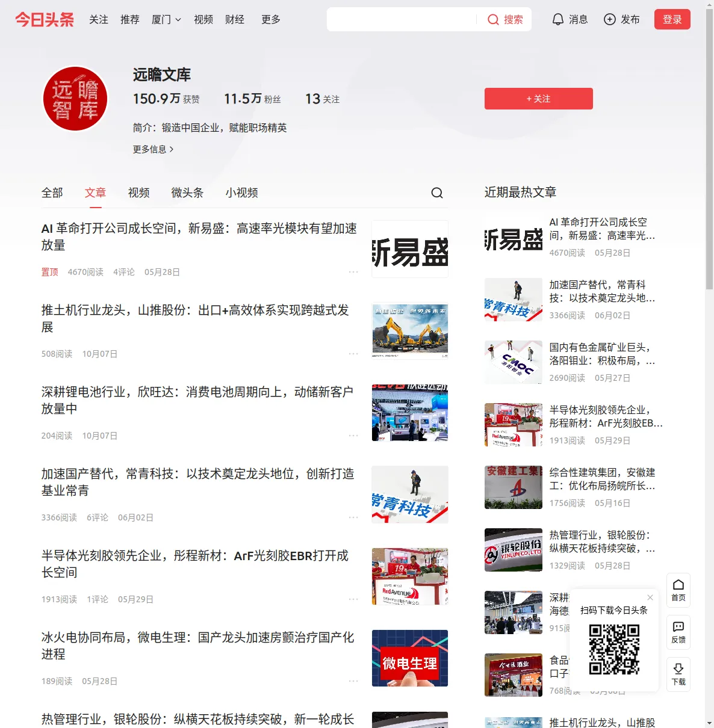This screenshot has width=714, height=728.
Task: Open 视频 in top navigation
Action: click(203, 19)
